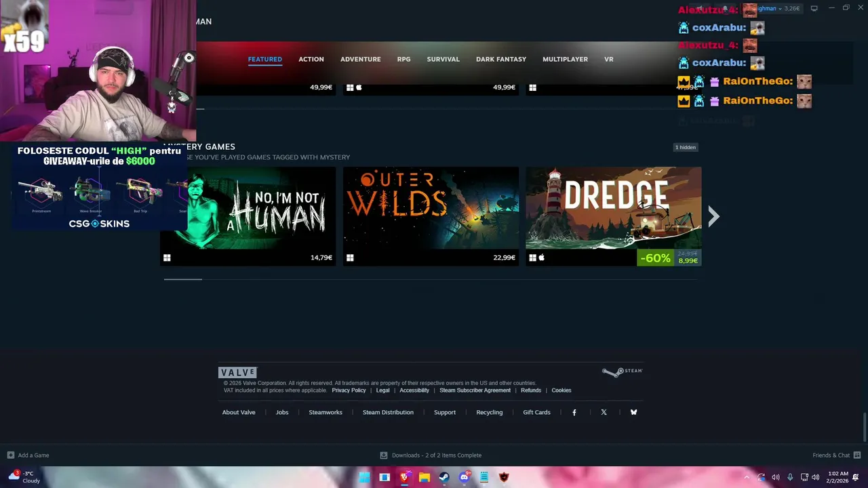
Task: Open the Cookies link
Action: click(x=561, y=390)
